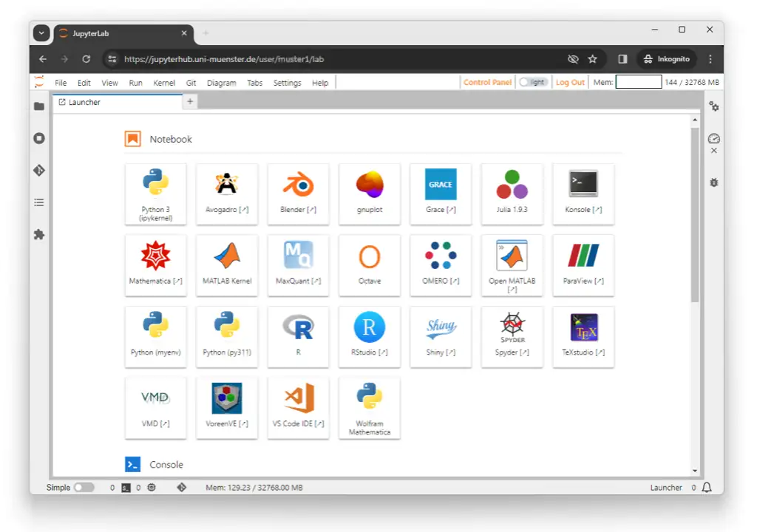
Task: Launch an Octave notebook
Action: (x=369, y=264)
